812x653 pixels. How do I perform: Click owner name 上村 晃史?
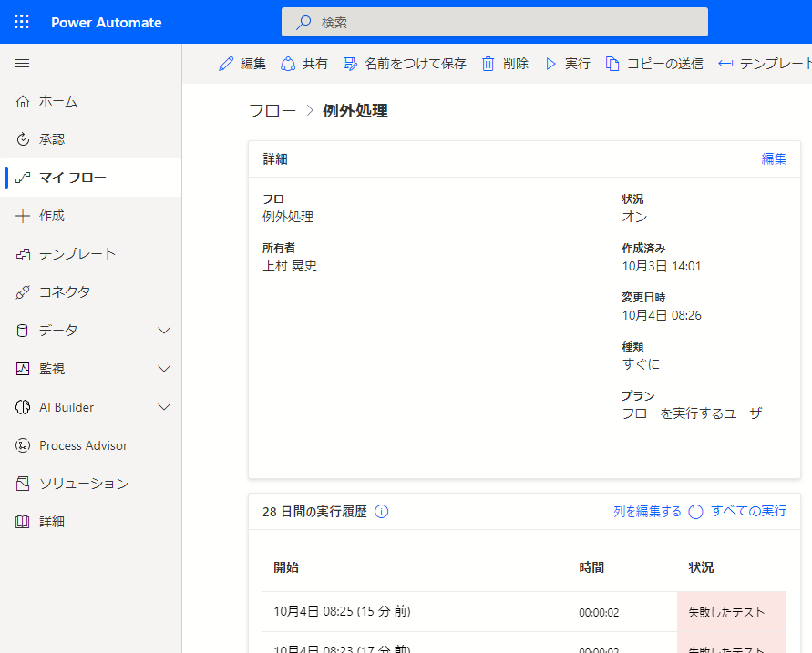[290, 266]
